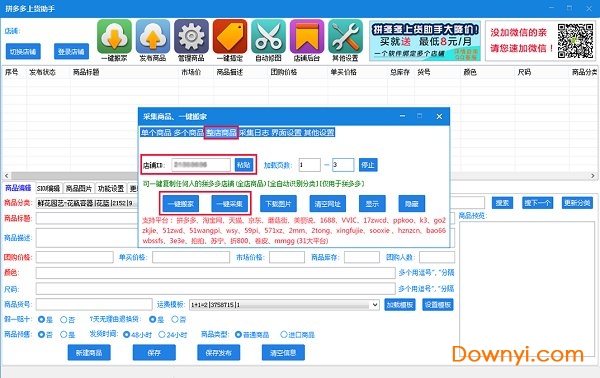Click the 登录店铺 button

pyautogui.click(x=71, y=52)
